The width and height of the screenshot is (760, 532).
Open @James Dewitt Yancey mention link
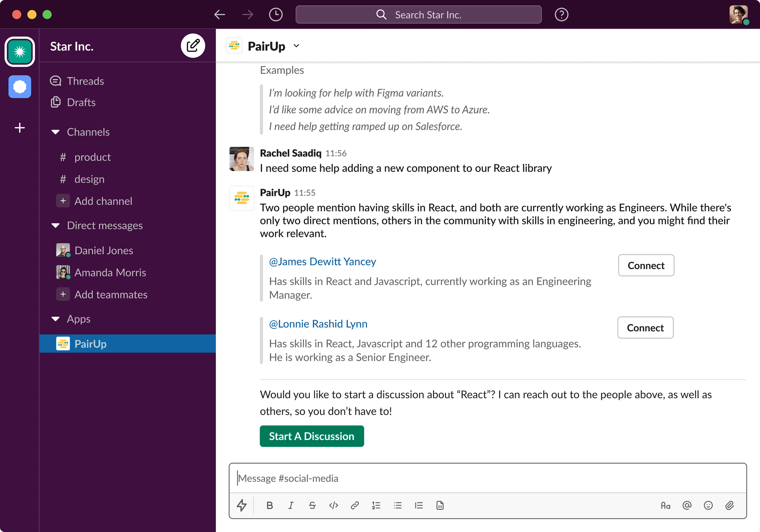point(322,262)
